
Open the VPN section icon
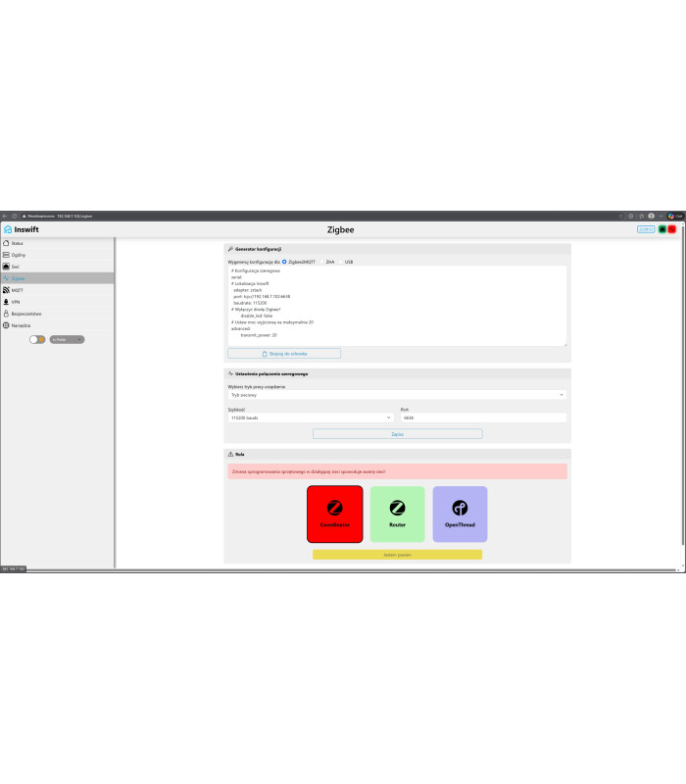click(6, 302)
